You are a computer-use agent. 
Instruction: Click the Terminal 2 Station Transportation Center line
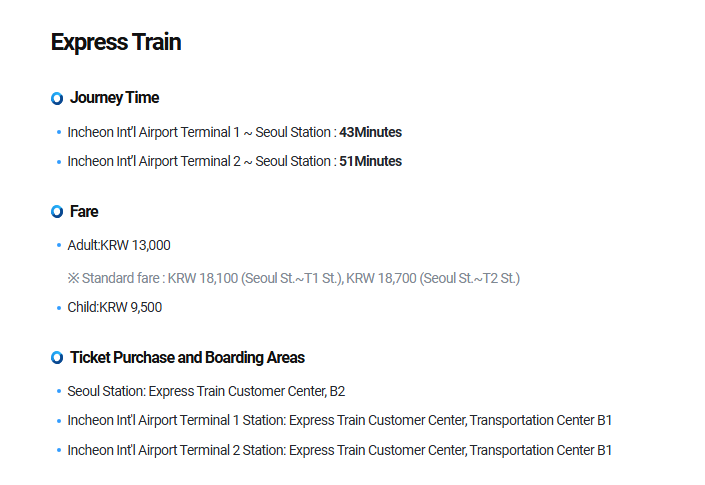[339, 450]
